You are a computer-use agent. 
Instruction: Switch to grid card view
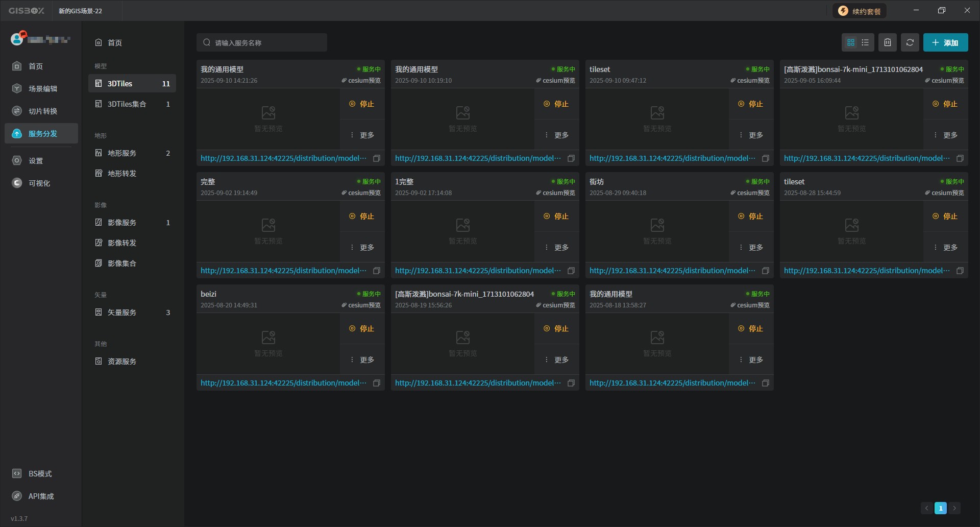[x=850, y=42]
